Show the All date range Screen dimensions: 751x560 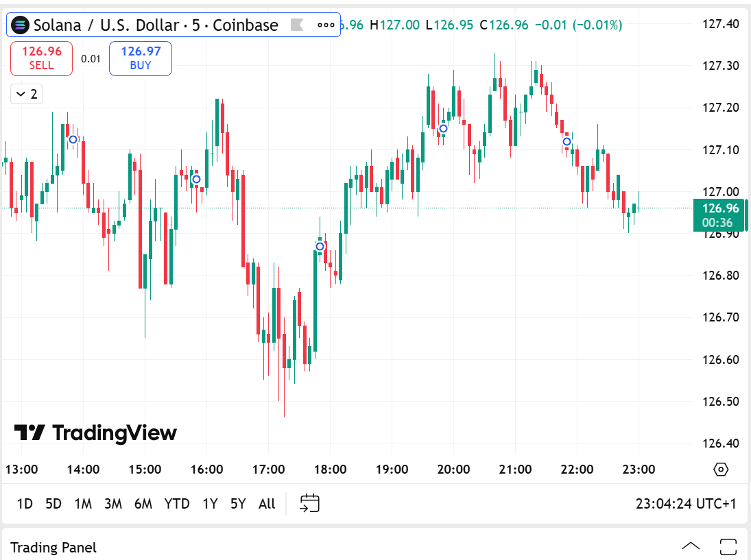(x=267, y=504)
